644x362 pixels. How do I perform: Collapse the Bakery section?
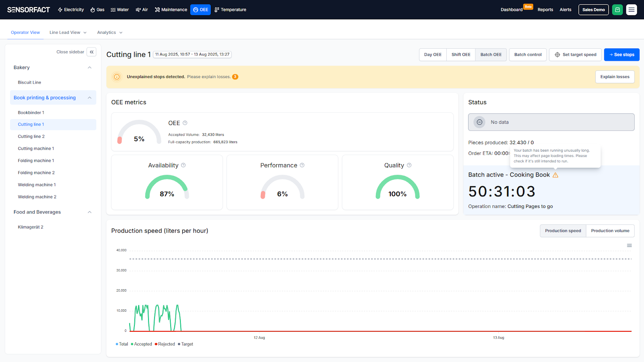click(89, 68)
